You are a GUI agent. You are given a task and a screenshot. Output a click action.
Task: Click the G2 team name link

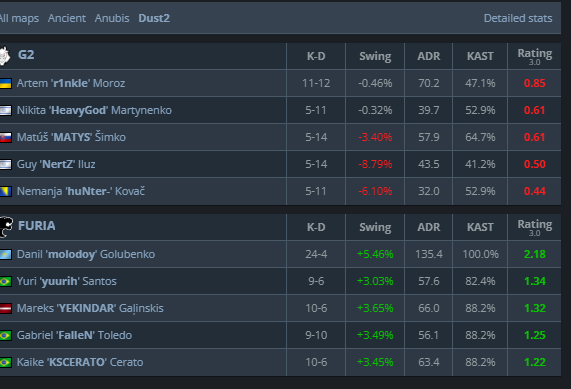pyautogui.click(x=26, y=55)
